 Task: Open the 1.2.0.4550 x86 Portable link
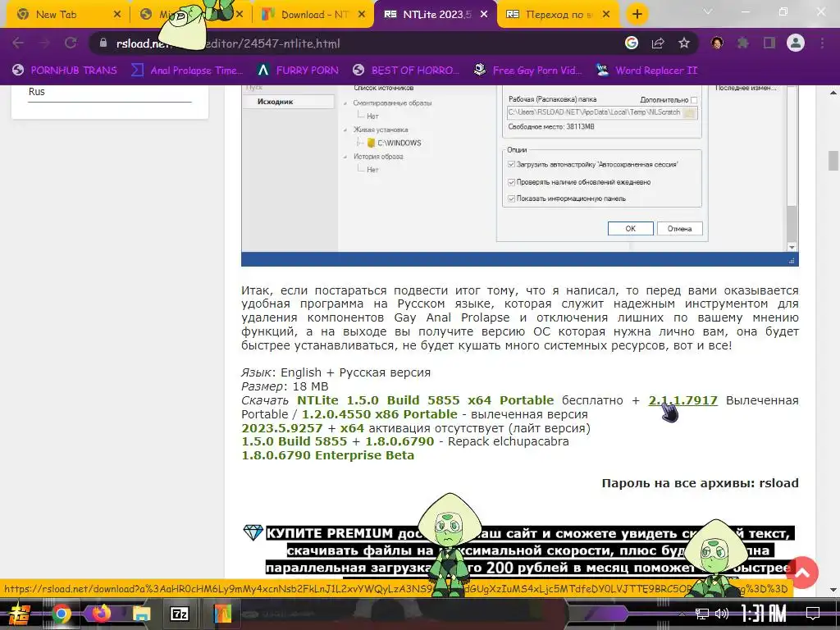click(379, 414)
